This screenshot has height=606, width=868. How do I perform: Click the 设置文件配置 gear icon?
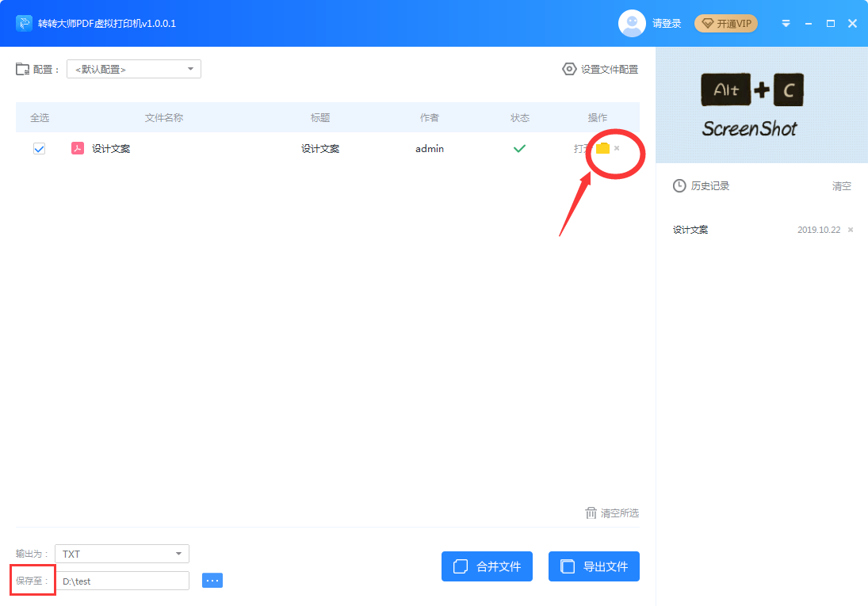(570, 69)
